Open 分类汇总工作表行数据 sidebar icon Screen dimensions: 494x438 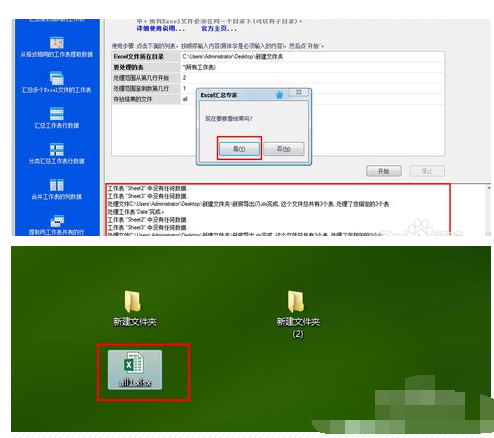tap(57, 150)
